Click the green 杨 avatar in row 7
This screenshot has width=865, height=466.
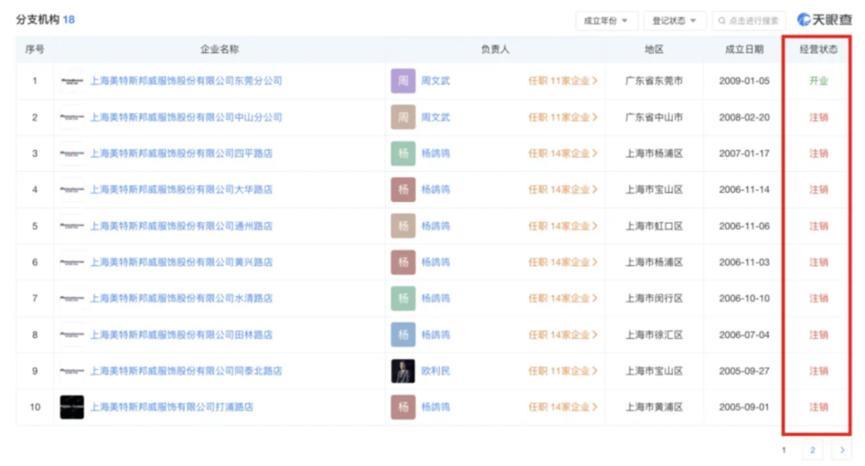point(403,298)
